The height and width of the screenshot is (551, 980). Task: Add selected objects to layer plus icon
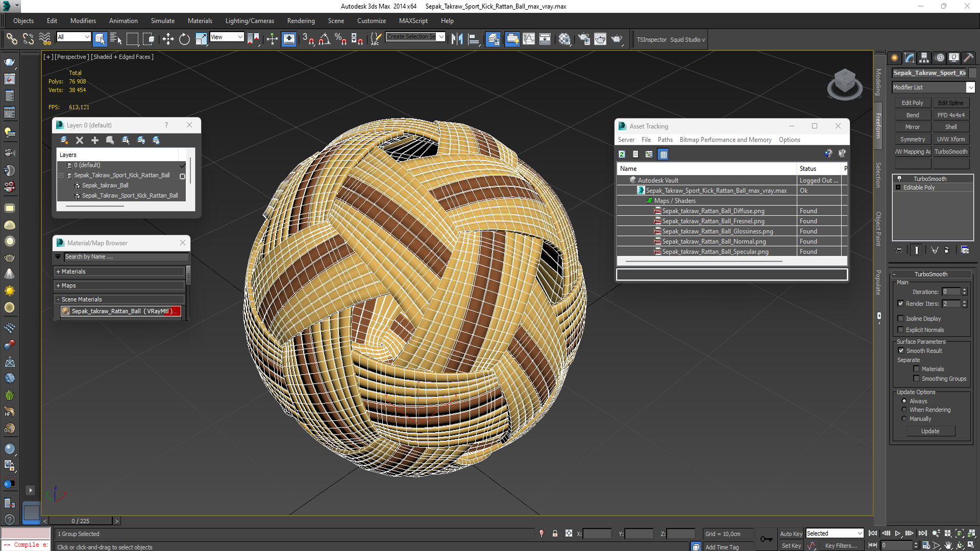[95, 140]
